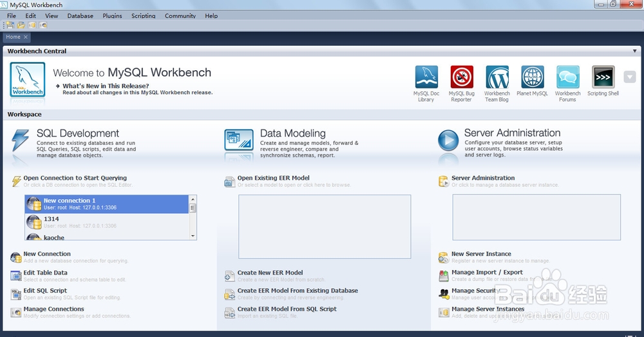Click the Manage Import / Export icon

coord(444,276)
